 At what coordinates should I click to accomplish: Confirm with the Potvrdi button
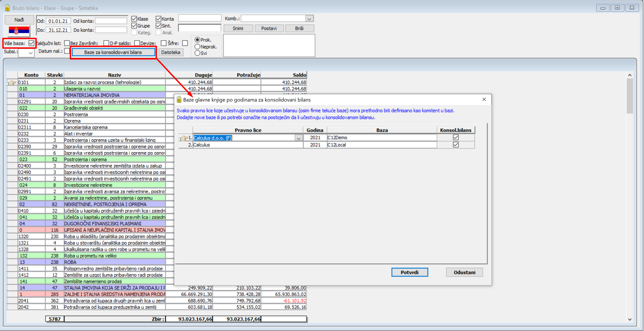[409, 272]
